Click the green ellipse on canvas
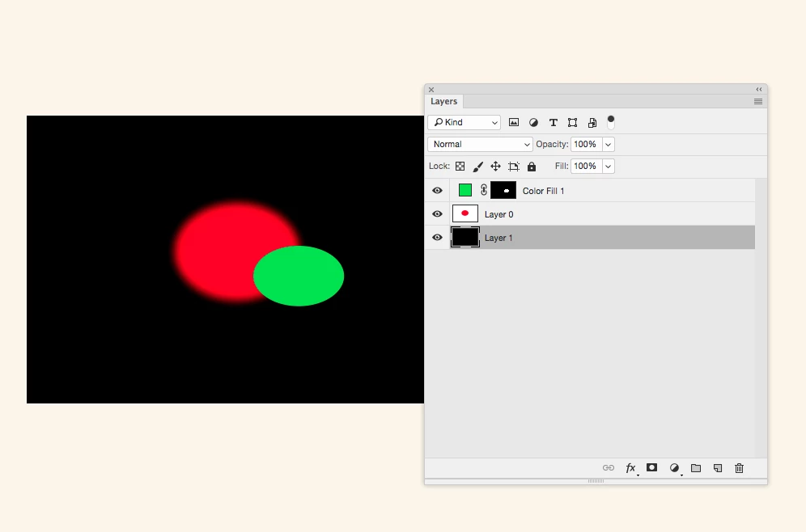The image size is (806, 532). pos(299,276)
